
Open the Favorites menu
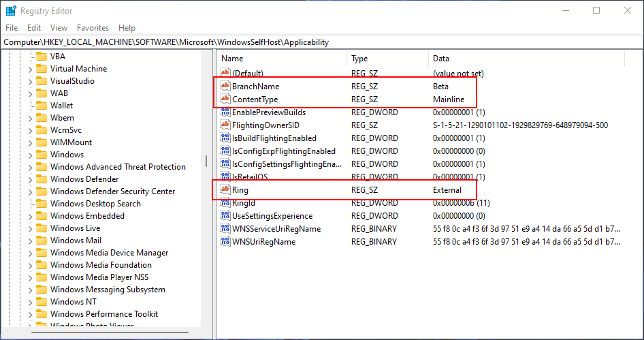coord(93,27)
